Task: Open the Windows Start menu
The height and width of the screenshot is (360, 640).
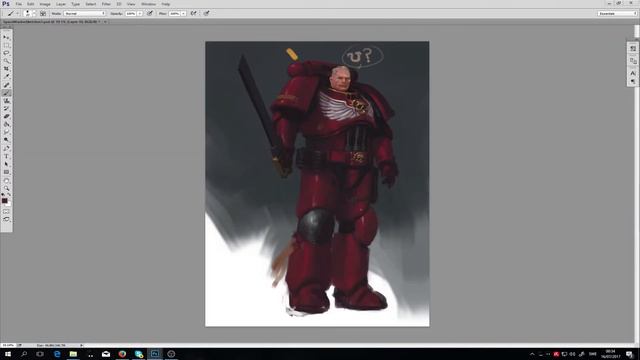Action: pos(8,354)
